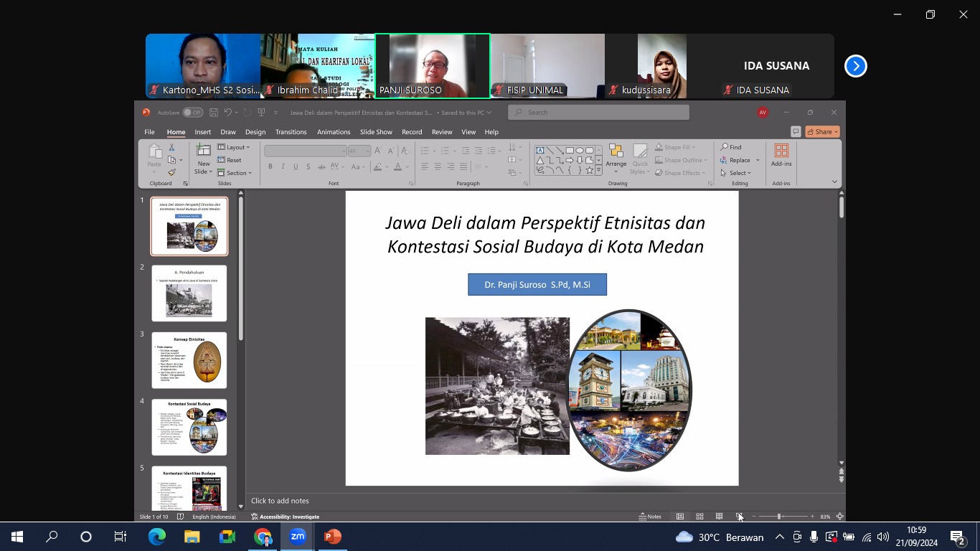This screenshot has height=551, width=980.
Task: Switch to the Design tab
Action: click(255, 132)
